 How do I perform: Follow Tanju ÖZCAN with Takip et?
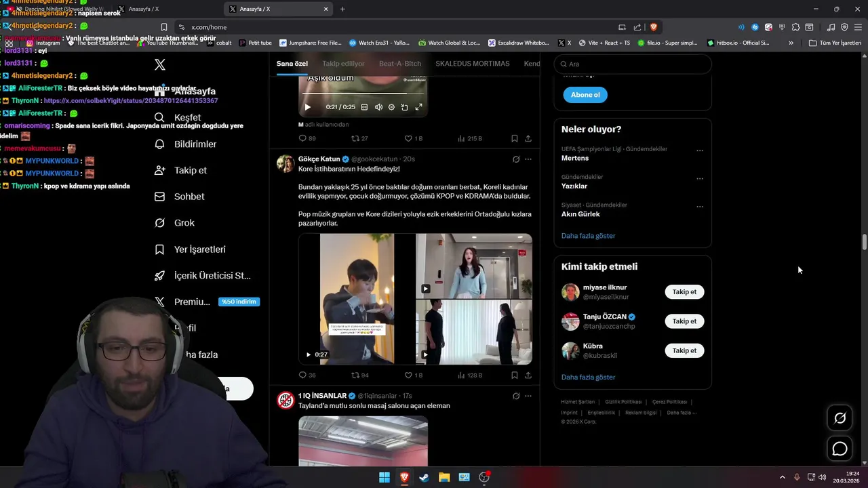[x=684, y=321]
